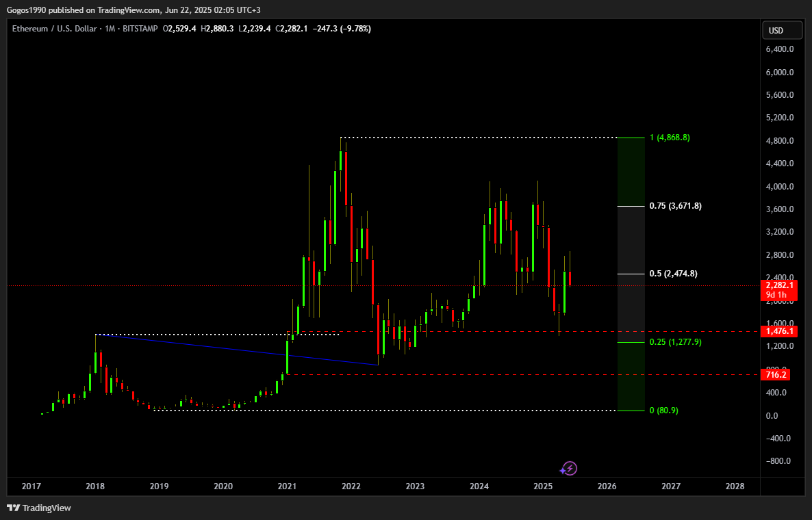Click the 2017 label on time axis

tap(31, 486)
